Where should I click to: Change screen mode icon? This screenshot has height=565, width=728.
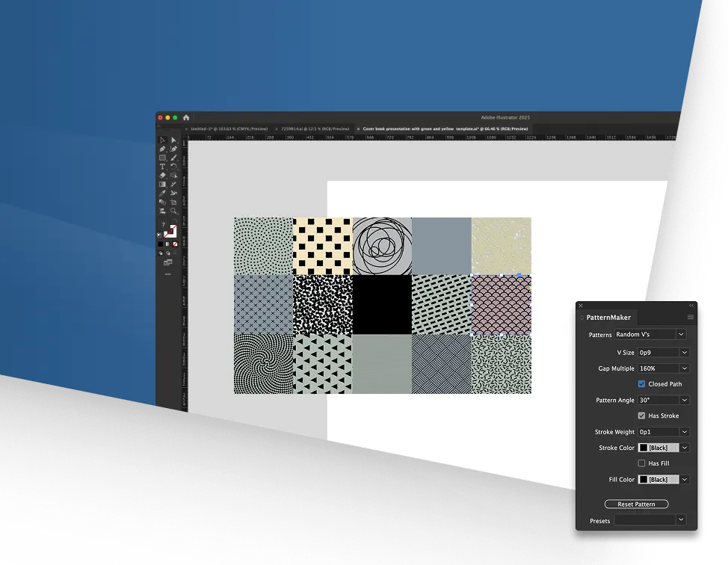168,263
